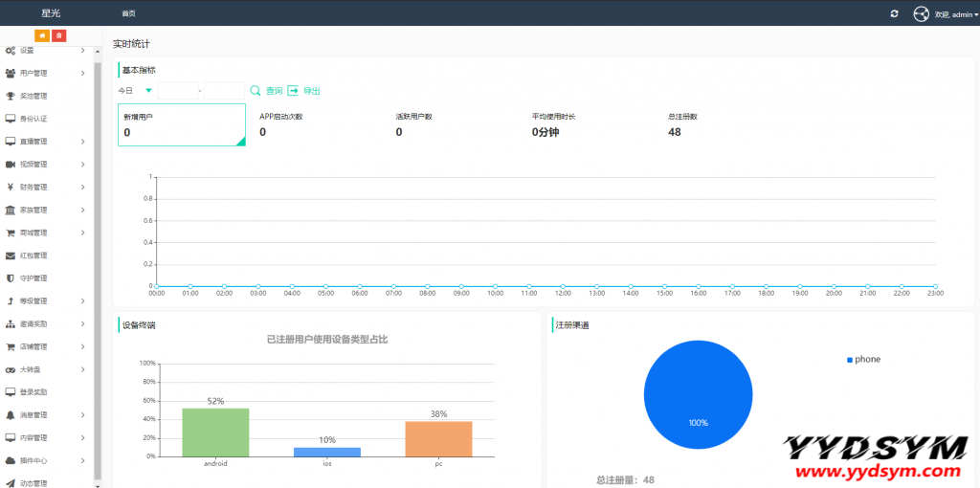
Task: Select the 活跃用户数 metric
Action: [x=414, y=125]
